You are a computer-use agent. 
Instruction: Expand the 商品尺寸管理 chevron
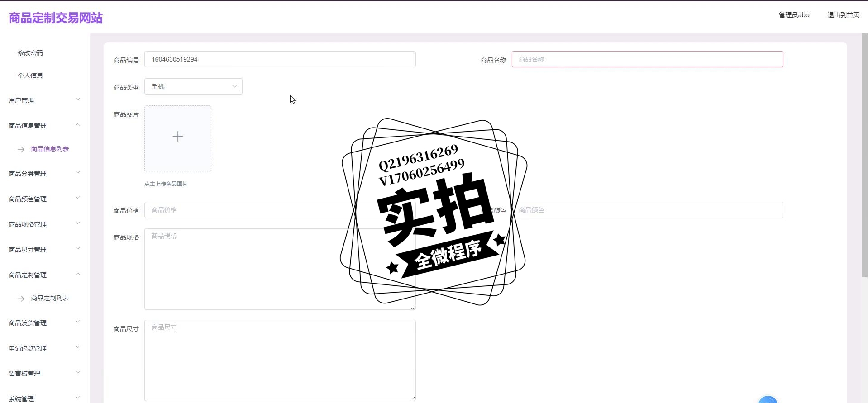[x=78, y=248]
